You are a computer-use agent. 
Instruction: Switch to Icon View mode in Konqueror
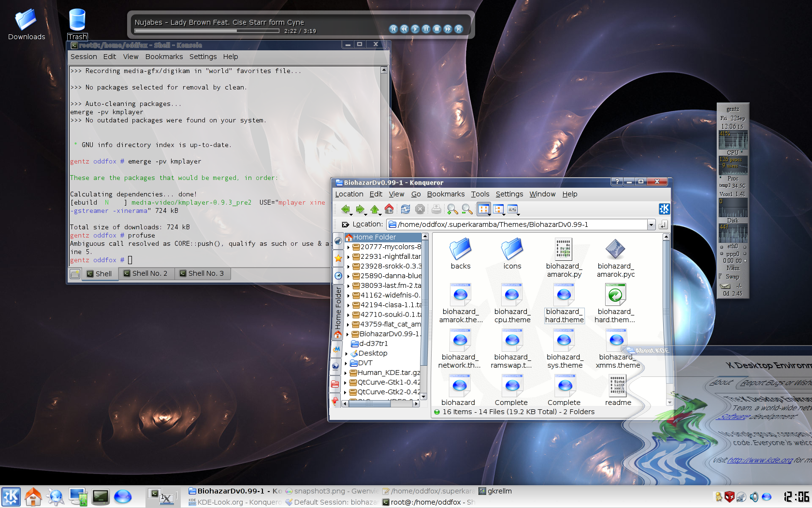tap(484, 209)
